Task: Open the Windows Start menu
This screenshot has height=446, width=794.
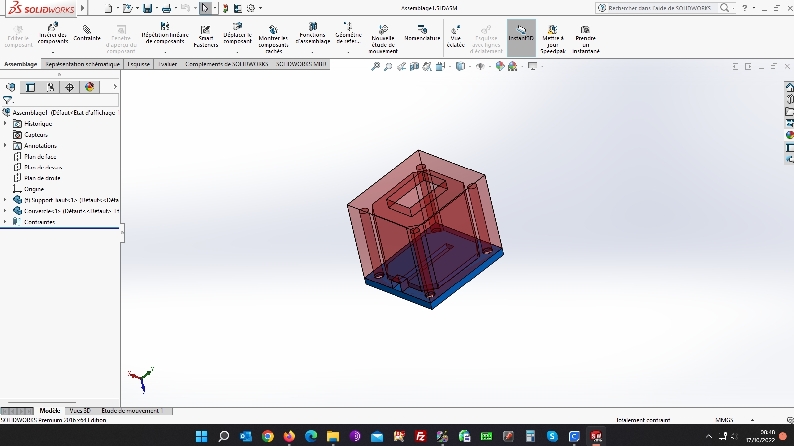Action: (x=200, y=437)
